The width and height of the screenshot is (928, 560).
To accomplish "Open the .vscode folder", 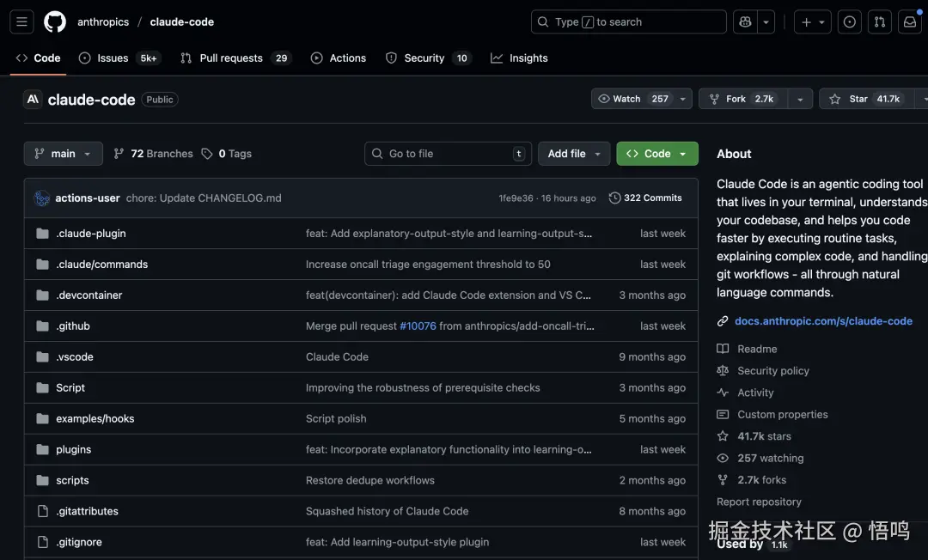I will tap(75, 356).
